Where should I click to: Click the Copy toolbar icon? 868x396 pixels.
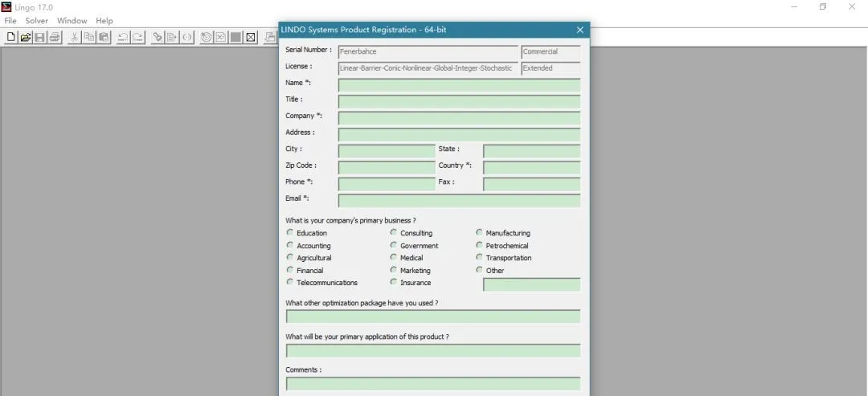(x=89, y=37)
